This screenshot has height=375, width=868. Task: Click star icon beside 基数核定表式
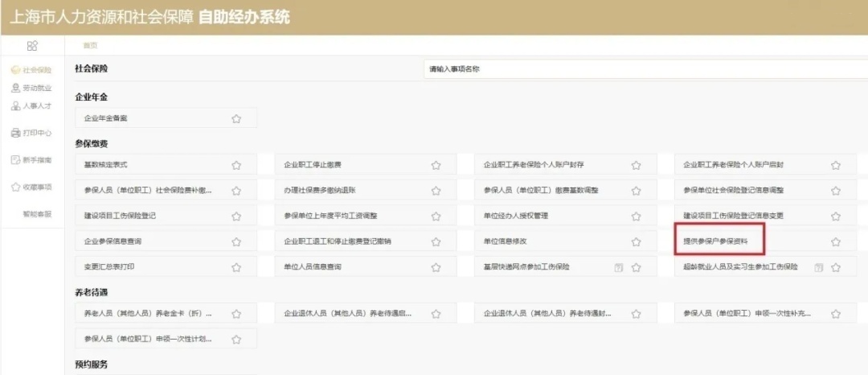pyautogui.click(x=236, y=165)
